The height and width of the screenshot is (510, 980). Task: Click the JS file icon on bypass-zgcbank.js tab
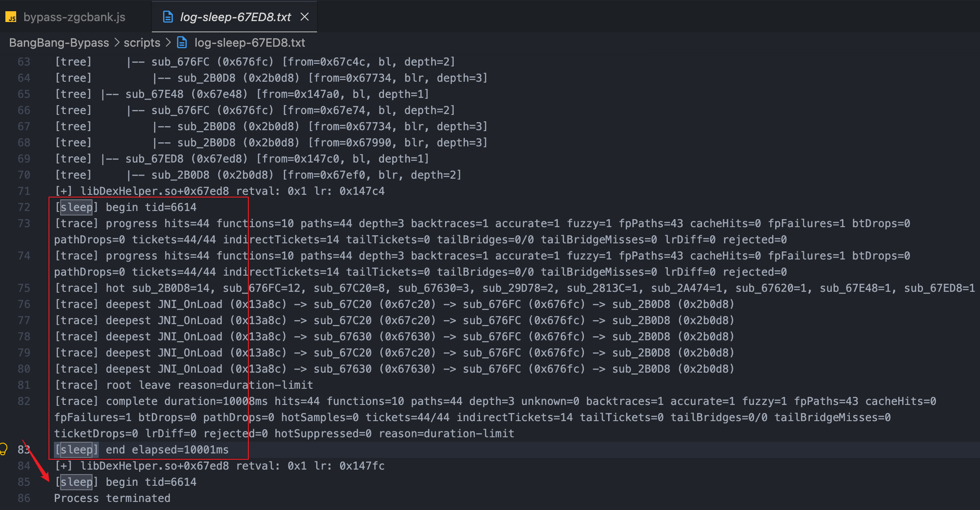tap(11, 18)
